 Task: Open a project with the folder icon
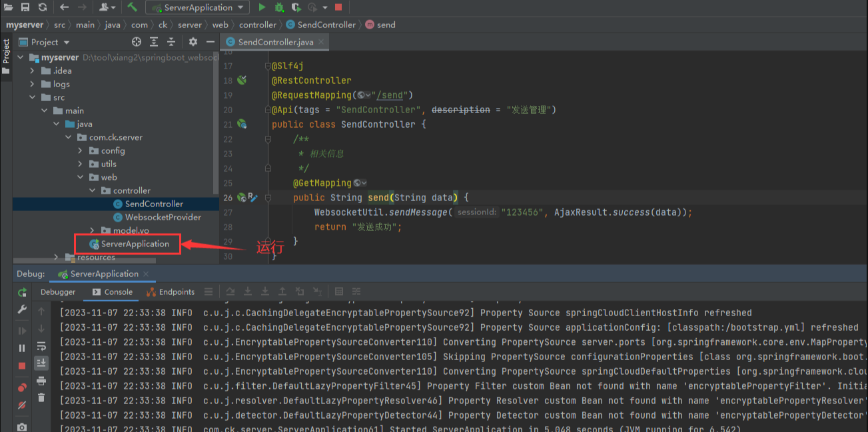coord(7,7)
